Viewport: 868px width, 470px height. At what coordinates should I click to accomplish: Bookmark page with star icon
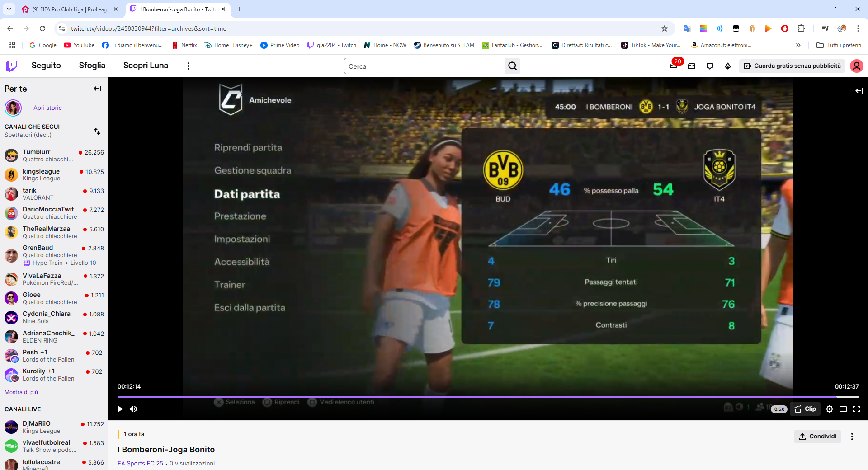pyautogui.click(x=665, y=28)
